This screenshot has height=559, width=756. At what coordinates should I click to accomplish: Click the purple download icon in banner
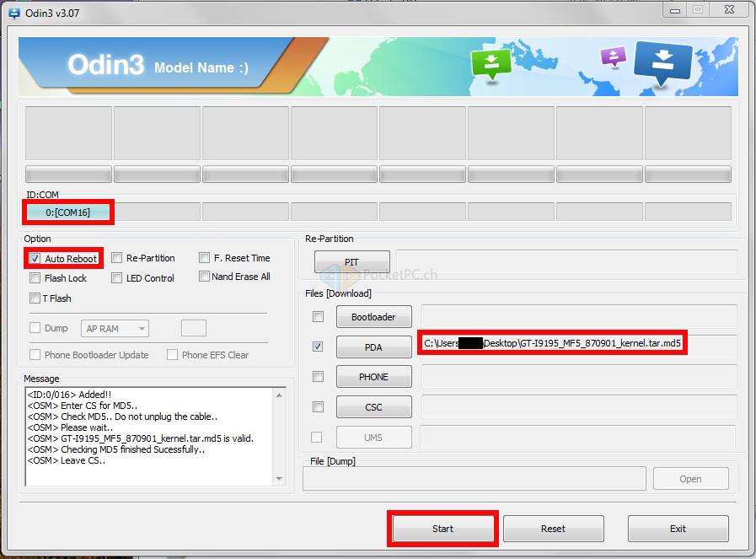coord(614,56)
